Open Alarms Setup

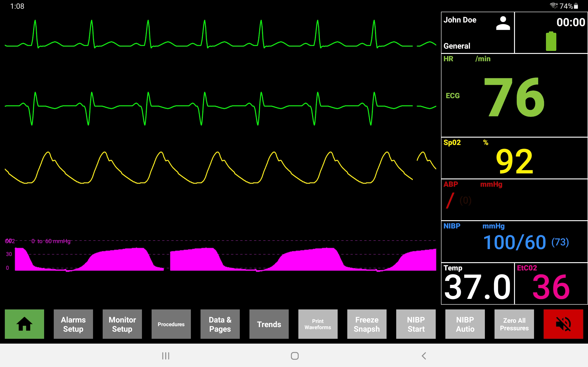(73, 324)
